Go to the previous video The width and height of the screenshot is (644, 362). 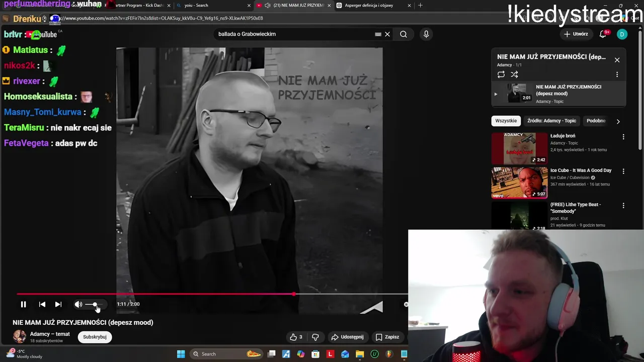(x=42, y=304)
